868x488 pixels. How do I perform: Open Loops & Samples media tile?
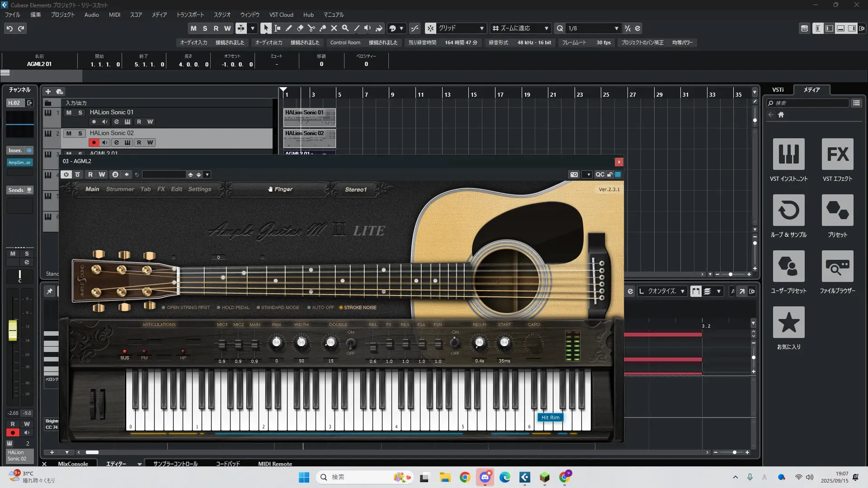788,210
